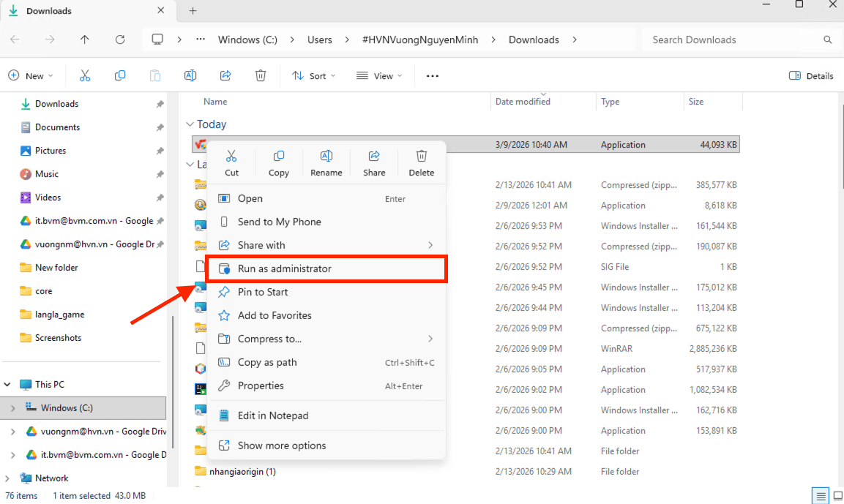The height and width of the screenshot is (504, 844).
Task: Collapse the Today group
Action: click(191, 124)
